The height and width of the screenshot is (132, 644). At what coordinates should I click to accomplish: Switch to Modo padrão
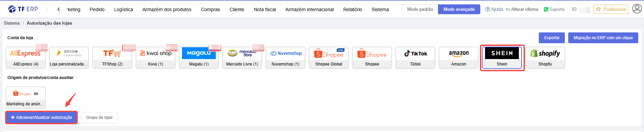pos(420,9)
